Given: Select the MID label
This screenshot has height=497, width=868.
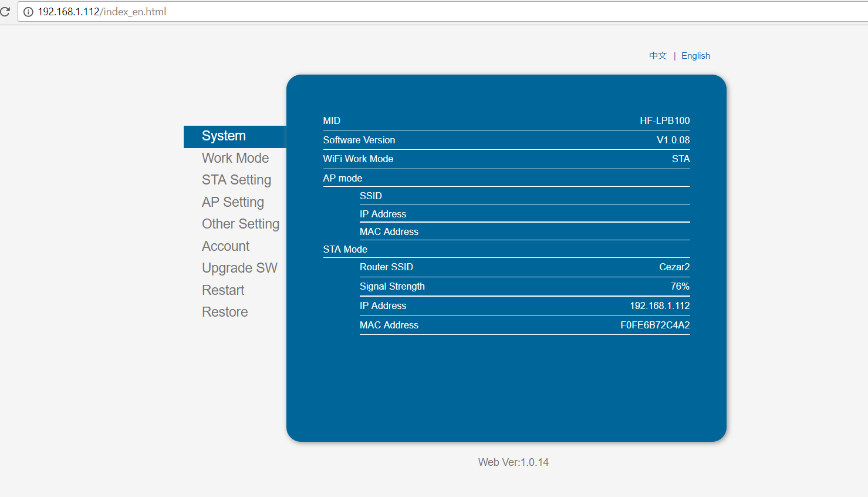Looking at the screenshot, I should 332,120.
